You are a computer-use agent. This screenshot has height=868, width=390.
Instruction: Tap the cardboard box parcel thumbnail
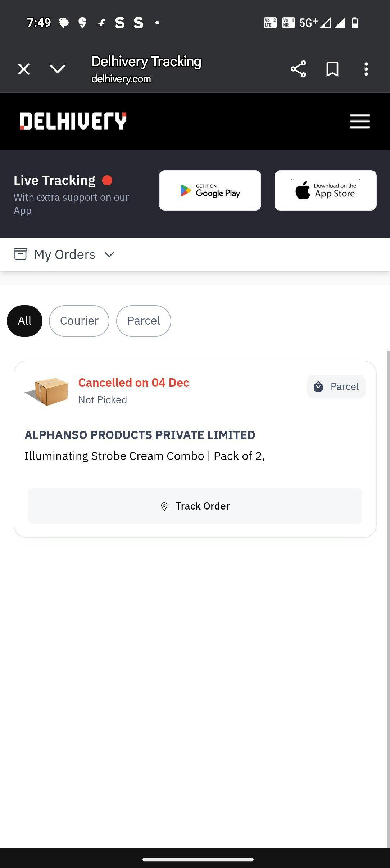tap(47, 391)
